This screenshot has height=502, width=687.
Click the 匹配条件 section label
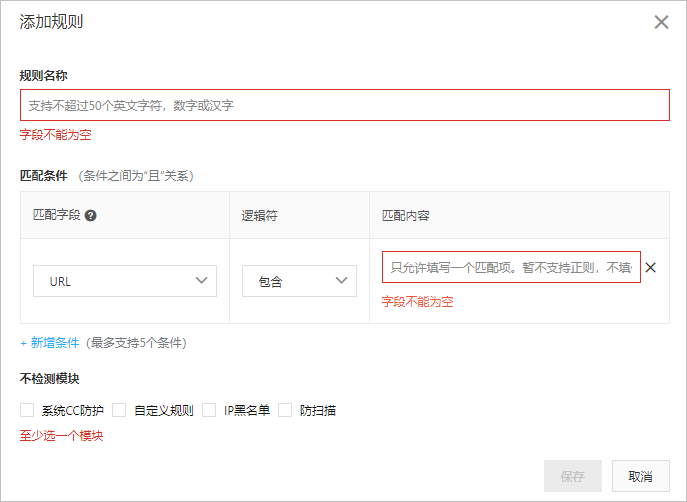[x=43, y=176]
